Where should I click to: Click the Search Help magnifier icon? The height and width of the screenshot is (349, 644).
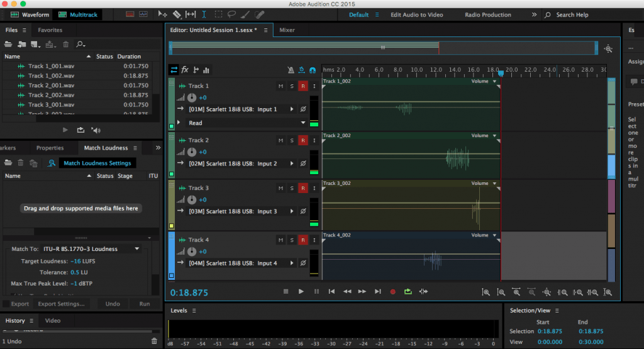(548, 15)
